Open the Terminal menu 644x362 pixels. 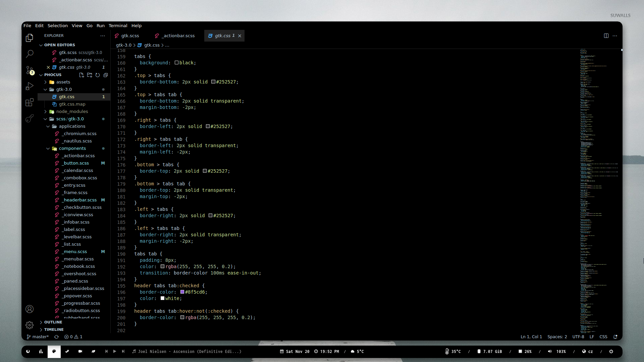point(118,25)
